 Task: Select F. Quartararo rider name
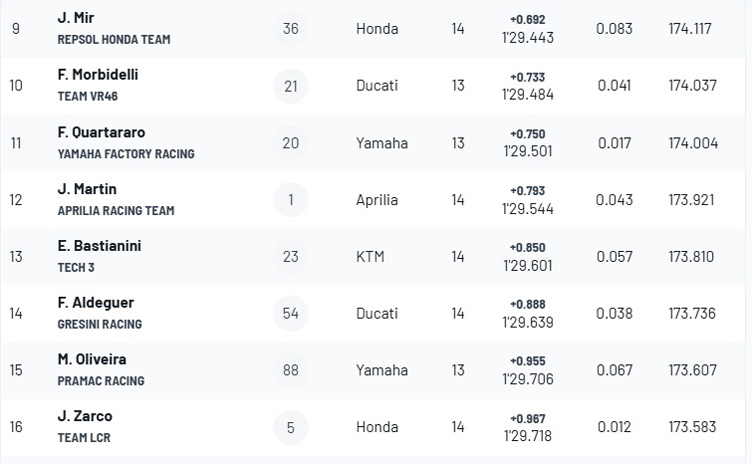point(101,132)
